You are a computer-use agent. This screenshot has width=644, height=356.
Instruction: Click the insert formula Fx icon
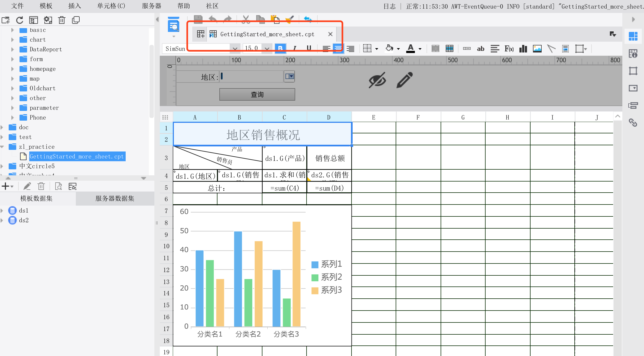point(509,49)
